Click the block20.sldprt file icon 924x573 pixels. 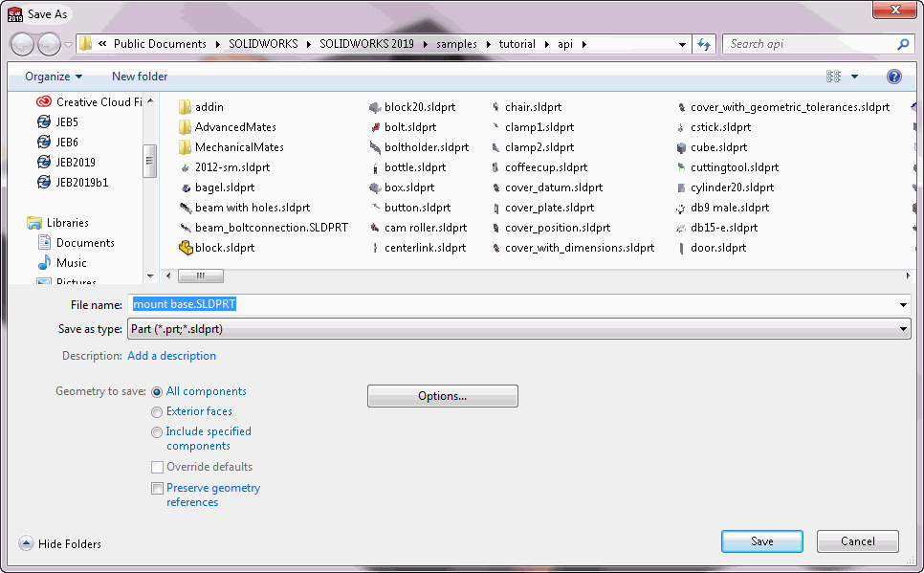coord(375,107)
